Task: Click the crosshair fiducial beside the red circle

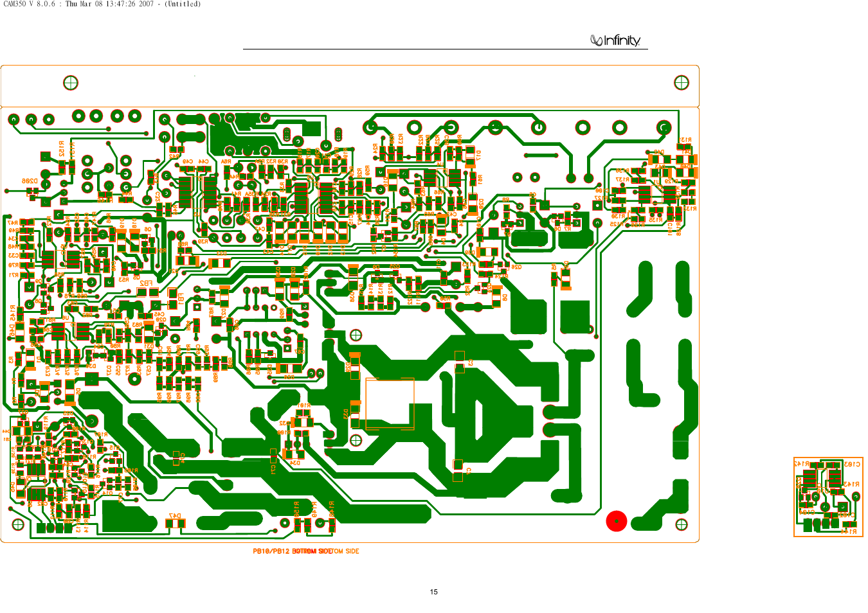Action: (x=682, y=524)
